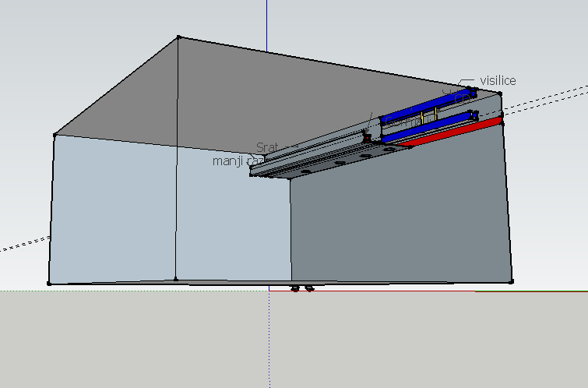Click the top-left peak corner endpoint

coord(178,37)
